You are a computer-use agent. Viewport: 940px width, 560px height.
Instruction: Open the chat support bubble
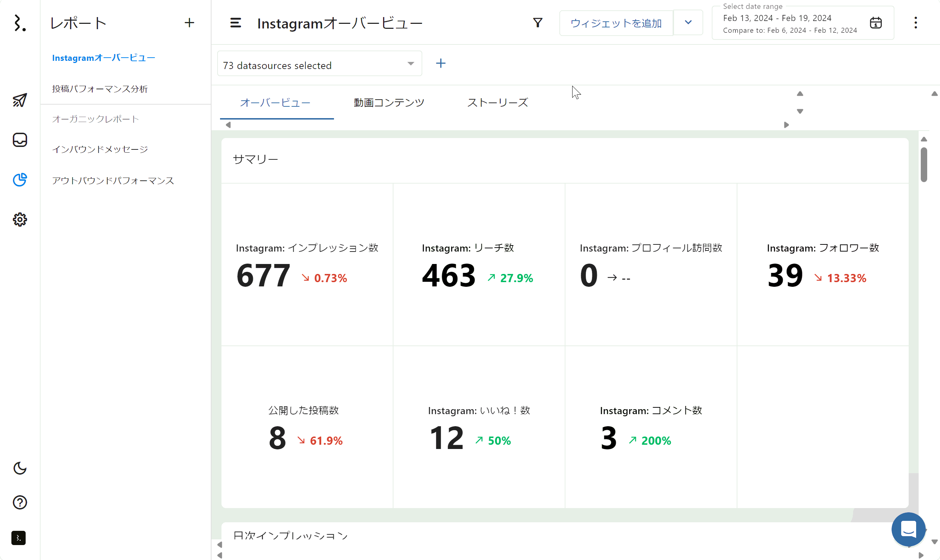tap(908, 529)
